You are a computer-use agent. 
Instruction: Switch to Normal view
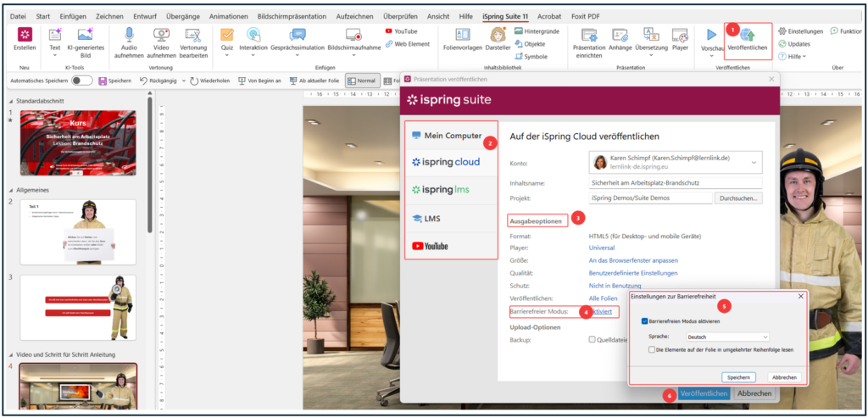coord(361,81)
